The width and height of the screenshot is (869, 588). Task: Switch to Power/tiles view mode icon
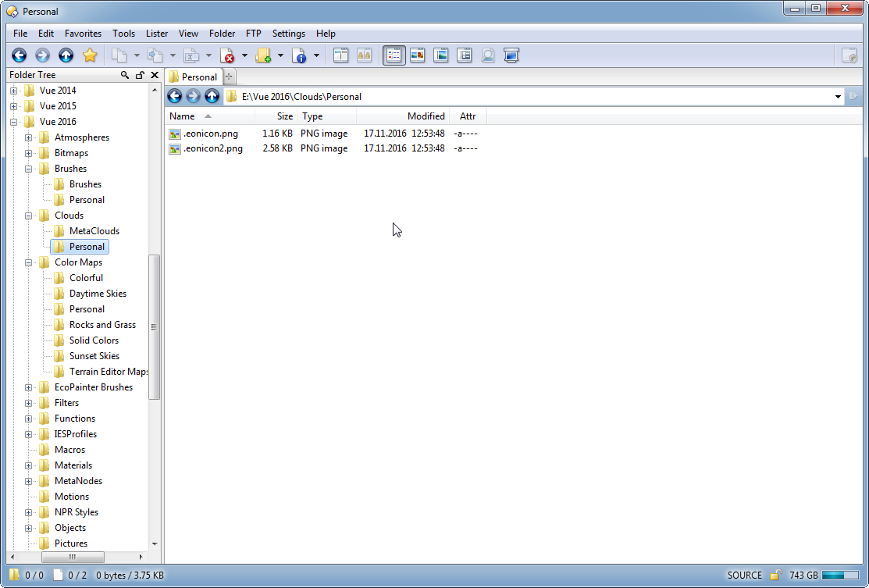(x=465, y=55)
